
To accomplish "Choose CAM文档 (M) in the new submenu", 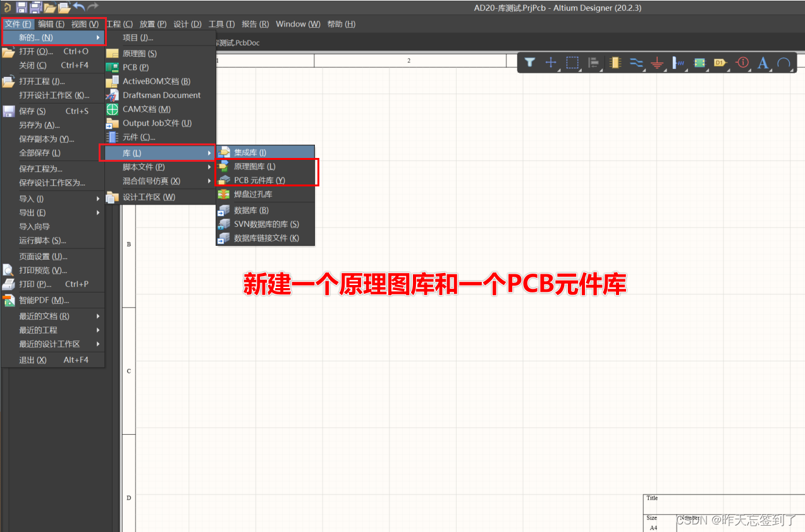I will (x=161, y=109).
